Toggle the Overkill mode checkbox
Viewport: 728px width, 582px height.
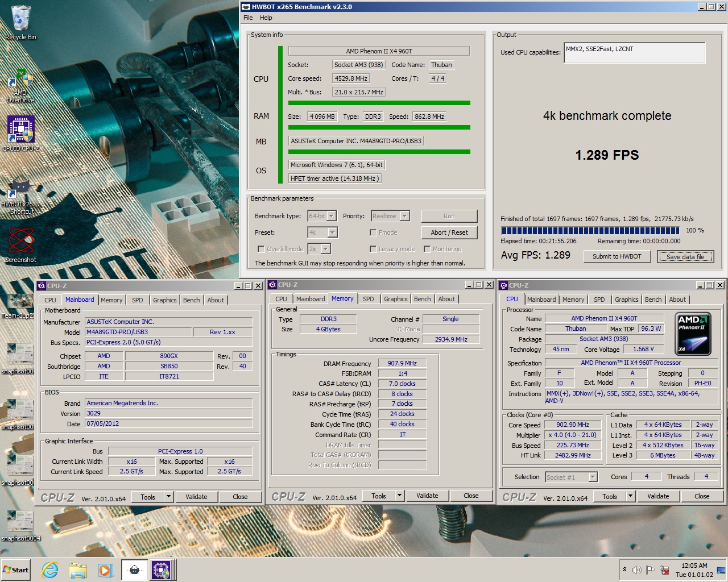tap(261, 249)
